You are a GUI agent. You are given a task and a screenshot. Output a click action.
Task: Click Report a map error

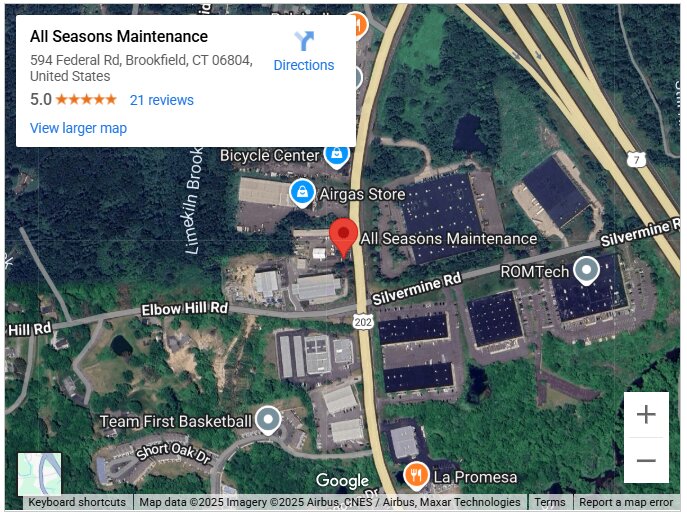pos(626,502)
